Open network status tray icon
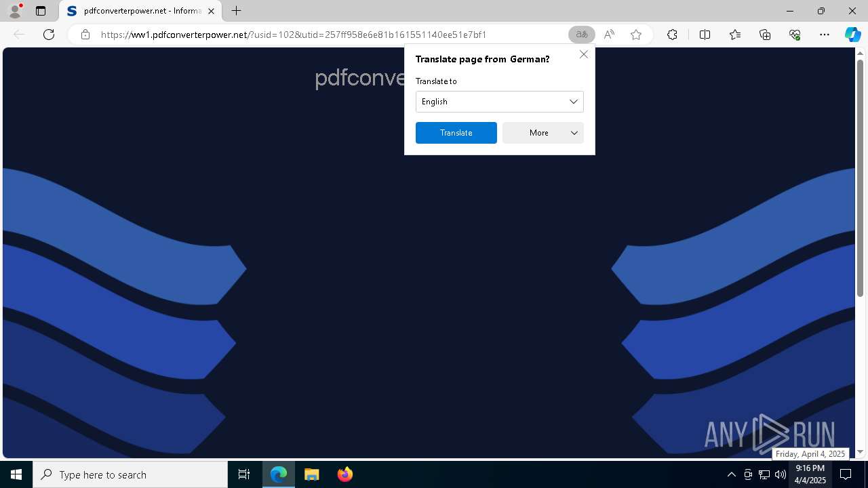 point(764,474)
